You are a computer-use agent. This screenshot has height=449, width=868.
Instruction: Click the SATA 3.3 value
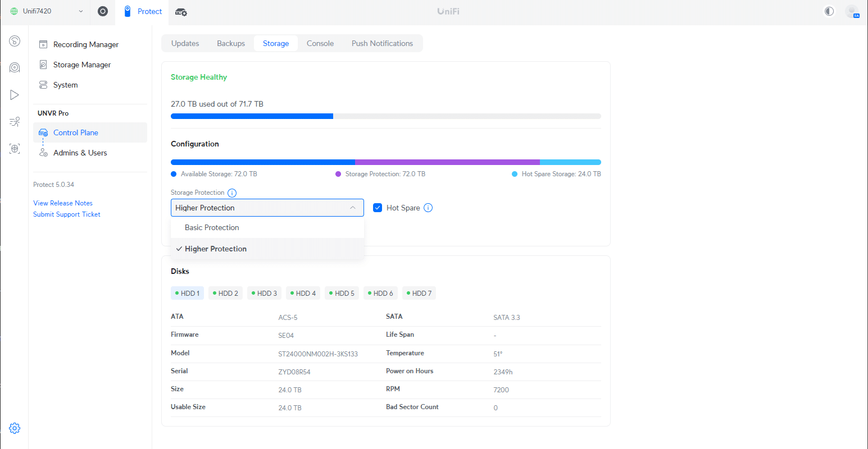[x=507, y=317]
